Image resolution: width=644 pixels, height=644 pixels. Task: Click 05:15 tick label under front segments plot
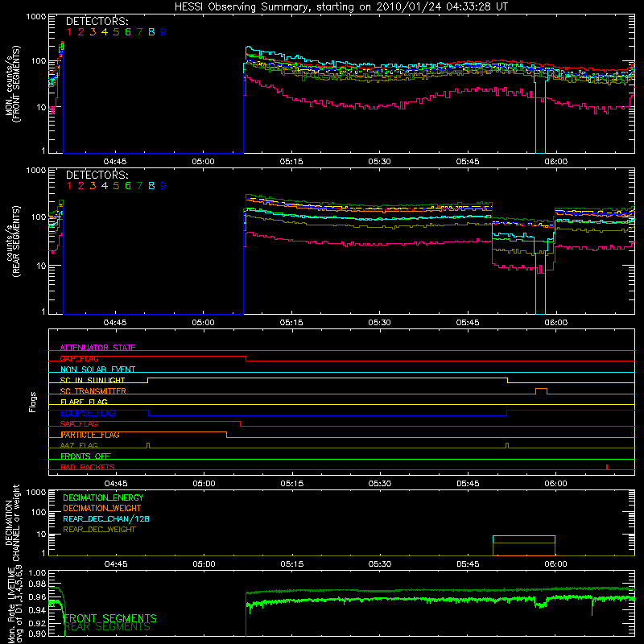tap(291, 162)
